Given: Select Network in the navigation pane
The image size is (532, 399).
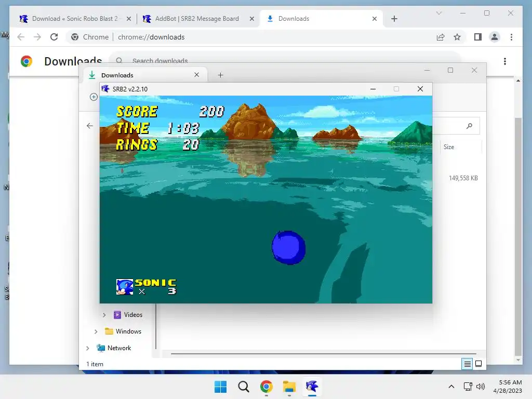Looking at the screenshot, I should click(114, 348).
